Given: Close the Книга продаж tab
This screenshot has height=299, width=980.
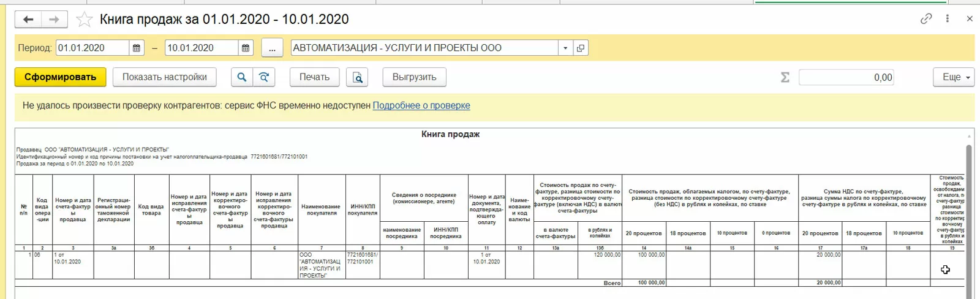Looking at the screenshot, I should 970,19.
